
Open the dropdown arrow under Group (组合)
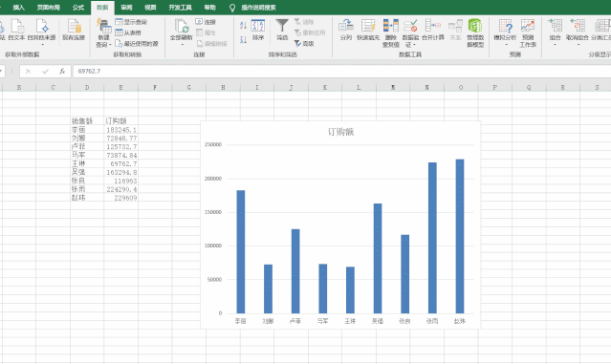click(x=555, y=45)
